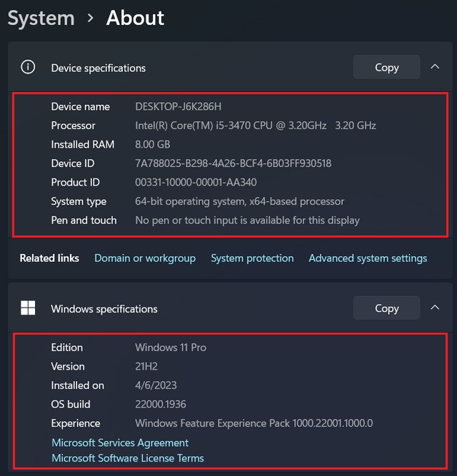Click the Related links label
457x476 pixels.
click(49, 258)
